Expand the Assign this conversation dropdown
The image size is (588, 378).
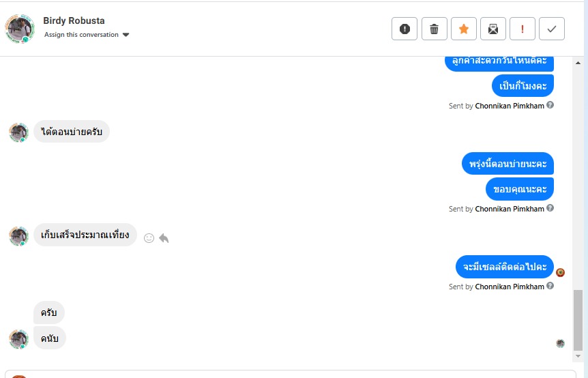126,35
